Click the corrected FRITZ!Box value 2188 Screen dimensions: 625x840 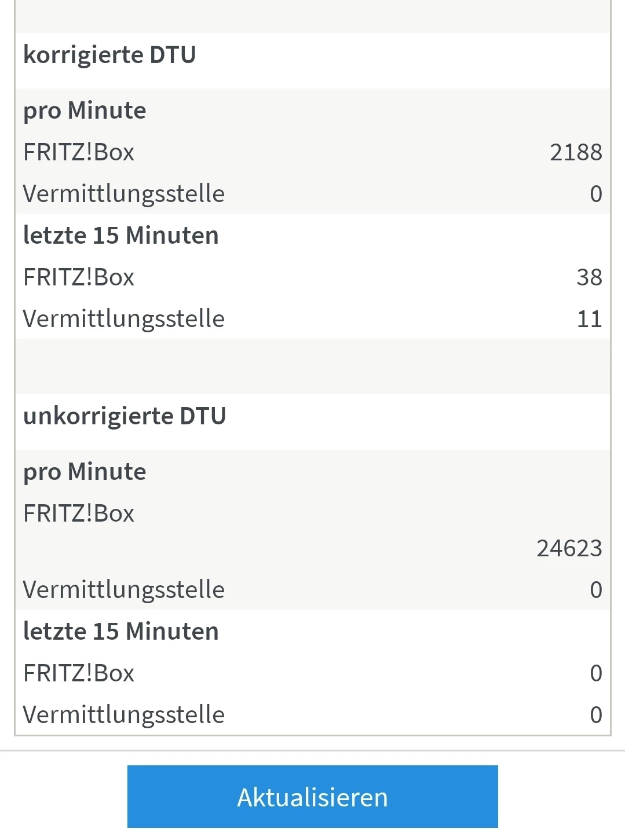575,152
